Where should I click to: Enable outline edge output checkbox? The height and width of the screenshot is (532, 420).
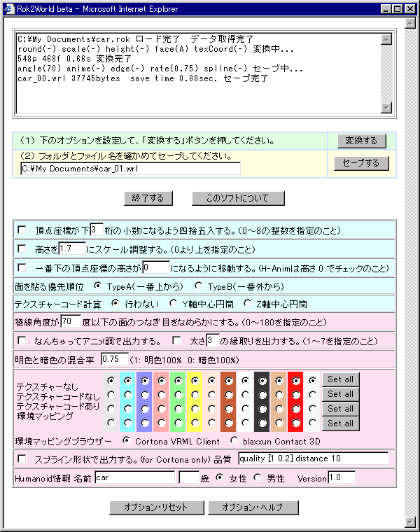tap(176, 340)
